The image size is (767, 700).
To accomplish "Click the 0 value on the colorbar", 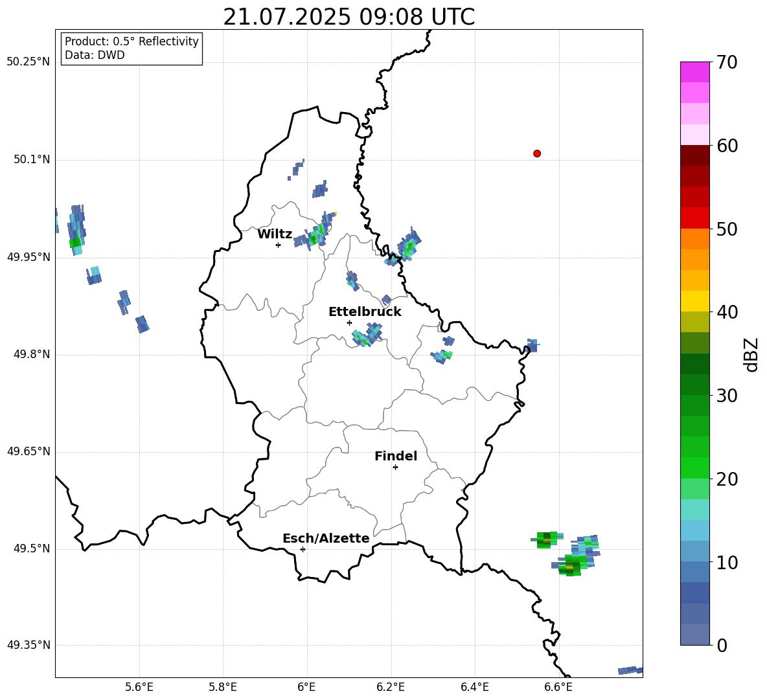I will point(722,645).
